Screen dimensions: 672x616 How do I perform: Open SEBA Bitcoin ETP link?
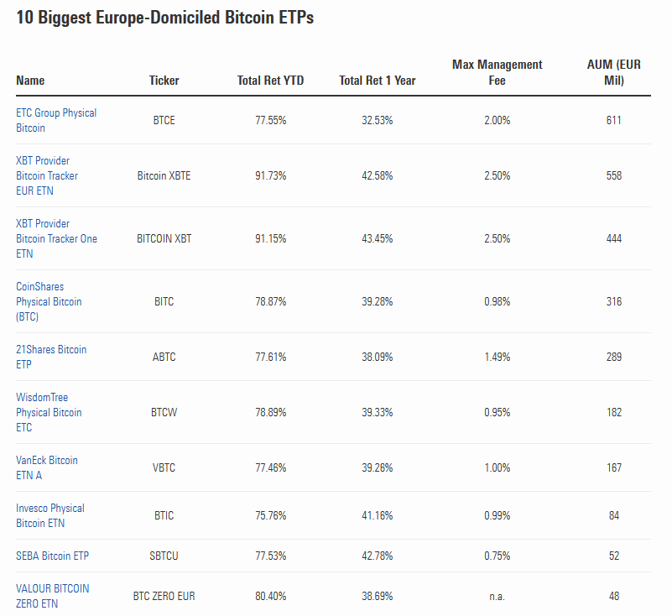(x=52, y=556)
